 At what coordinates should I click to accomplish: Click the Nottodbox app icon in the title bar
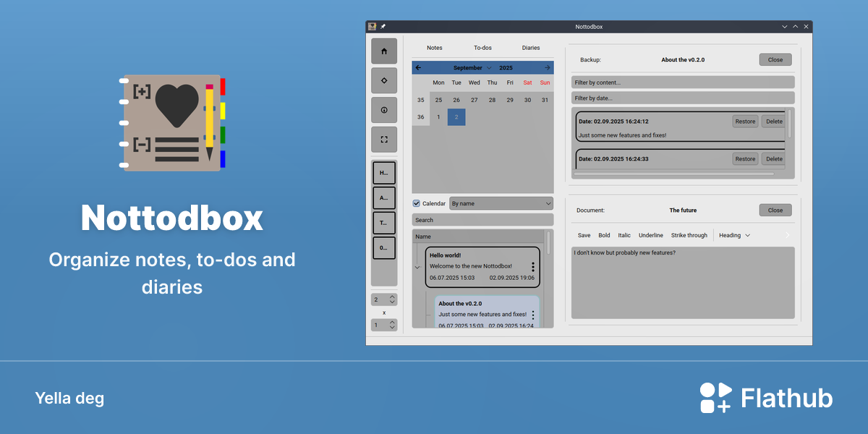click(372, 27)
